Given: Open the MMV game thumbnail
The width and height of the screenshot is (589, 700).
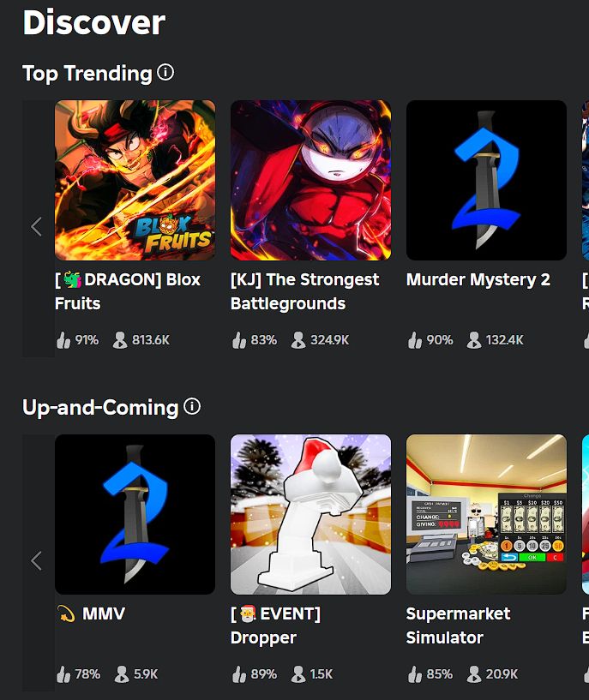Looking at the screenshot, I should (135, 514).
